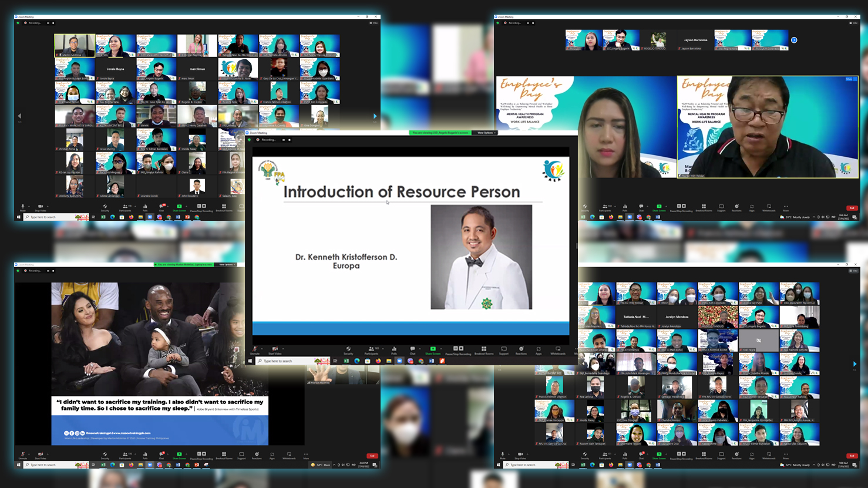The height and width of the screenshot is (488, 868).
Task: Click Reactions in the Jayson Barcelona meeting window
Action: pyautogui.click(x=736, y=207)
